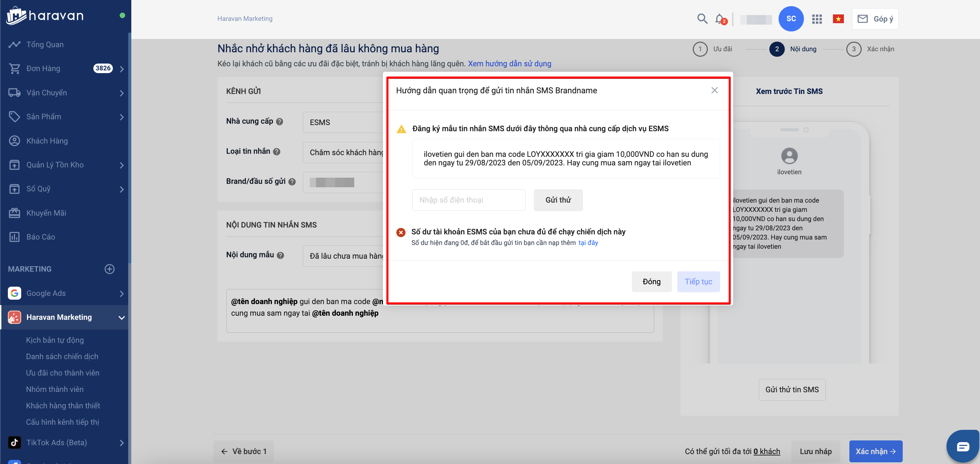Image resolution: width=980 pixels, height=464 pixels.
Task: Open Xem hướng dẫn sử dụng link
Action: (509, 64)
